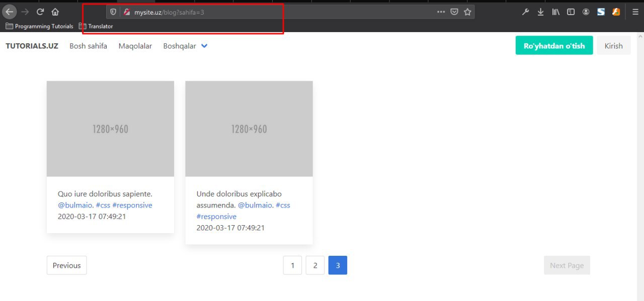This screenshot has height=301, width=644.
Task: Click @bulmaio in the Unde doloribus card
Action: (255, 205)
